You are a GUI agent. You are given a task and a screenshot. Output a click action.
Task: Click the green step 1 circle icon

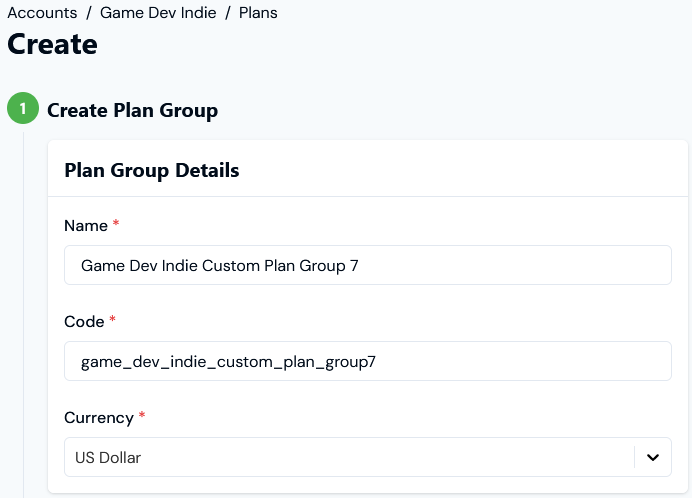pos(23,108)
